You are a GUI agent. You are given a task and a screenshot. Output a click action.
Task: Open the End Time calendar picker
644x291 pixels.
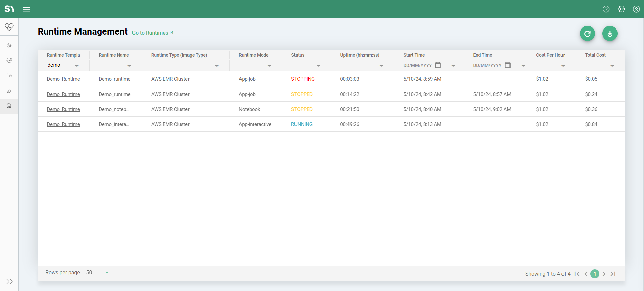507,65
